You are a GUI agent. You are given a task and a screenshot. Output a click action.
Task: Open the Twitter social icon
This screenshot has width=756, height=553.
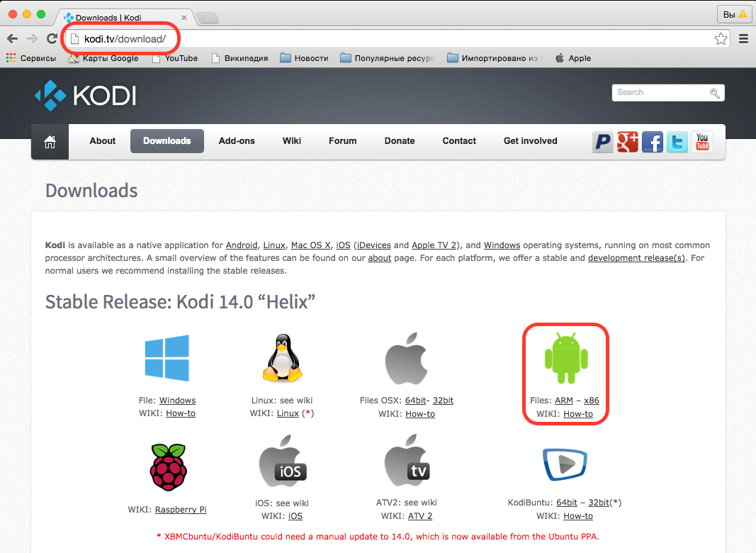click(677, 142)
